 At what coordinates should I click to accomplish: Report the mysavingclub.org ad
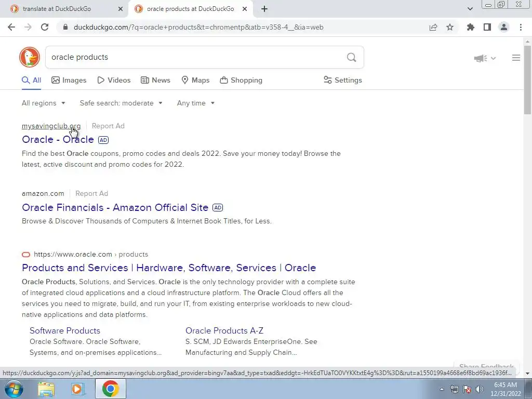(x=108, y=126)
